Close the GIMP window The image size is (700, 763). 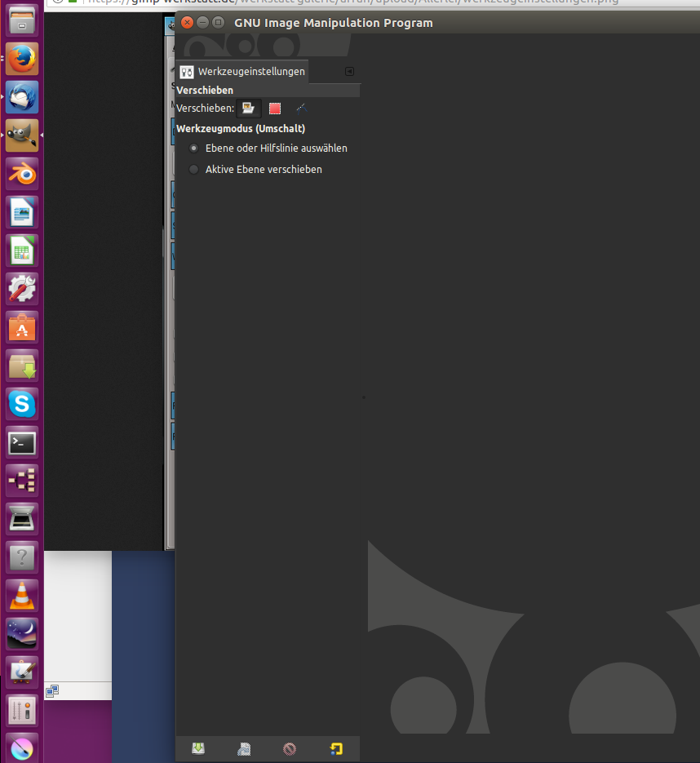pyautogui.click(x=188, y=22)
